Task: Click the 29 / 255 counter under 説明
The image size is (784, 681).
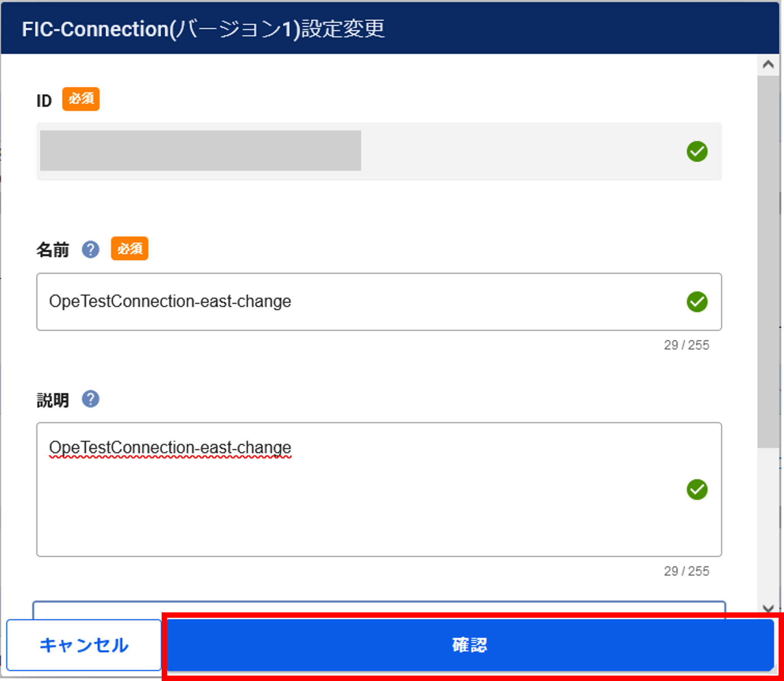Action: [x=686, y=571]
